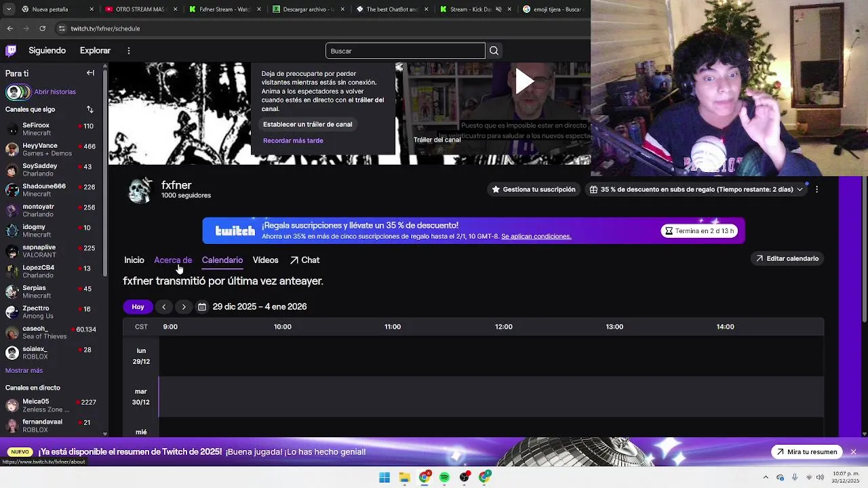
Task: Click Establecer un tráiler de canal
Action: pos(307,124)
